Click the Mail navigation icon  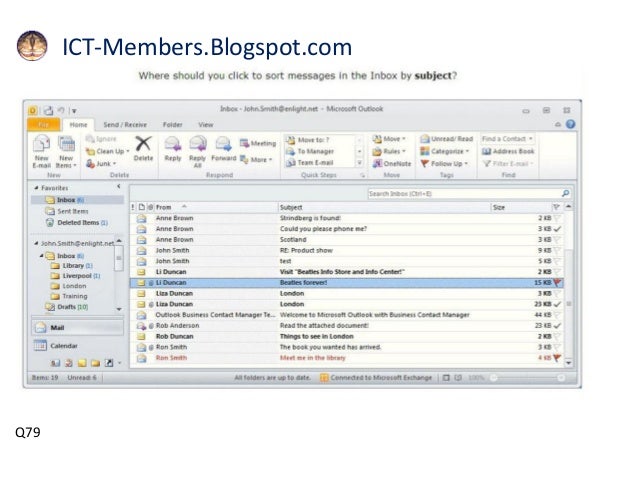point(40,328)
